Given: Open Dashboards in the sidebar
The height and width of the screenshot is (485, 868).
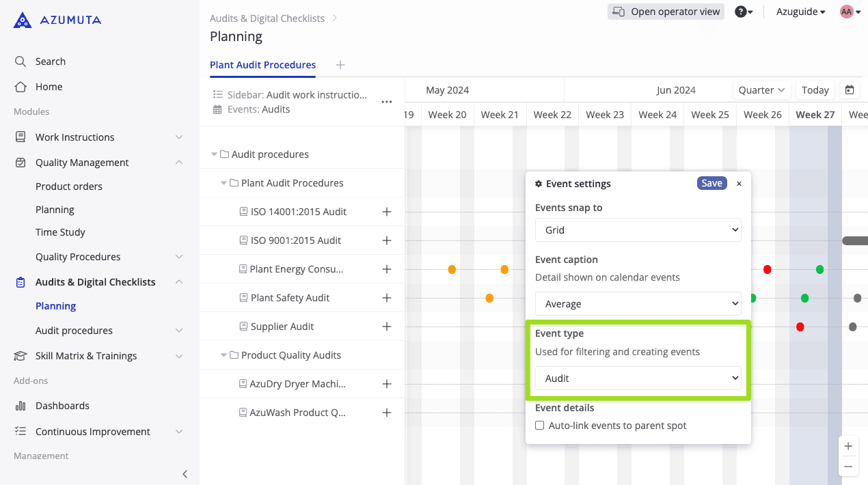Looking at the screenshot, I should (x=62, y=406).
